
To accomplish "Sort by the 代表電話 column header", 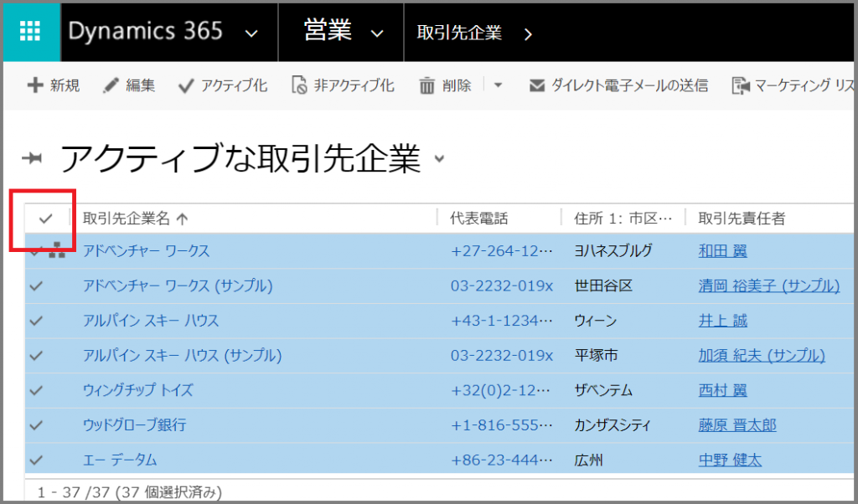I will tap(479, 219).
